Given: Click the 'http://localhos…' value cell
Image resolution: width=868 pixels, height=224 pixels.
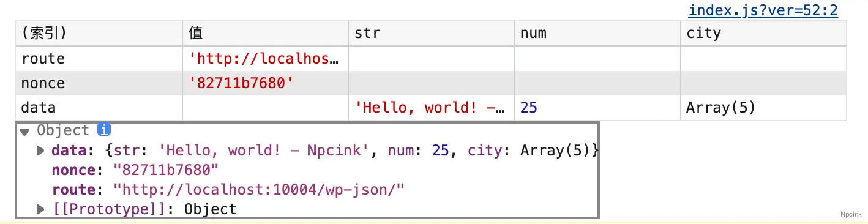Looking at the screenshot, I should coord(266,59).
